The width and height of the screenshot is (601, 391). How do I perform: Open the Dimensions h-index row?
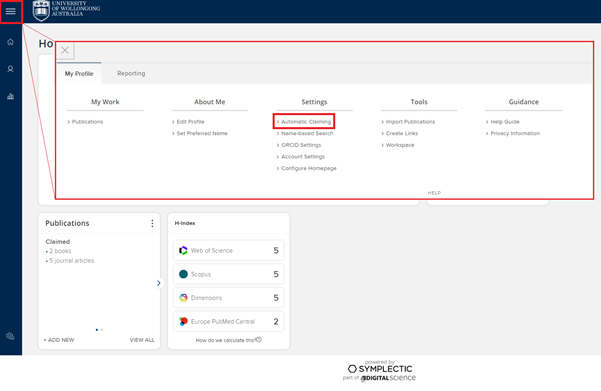(x=229, y=298)
